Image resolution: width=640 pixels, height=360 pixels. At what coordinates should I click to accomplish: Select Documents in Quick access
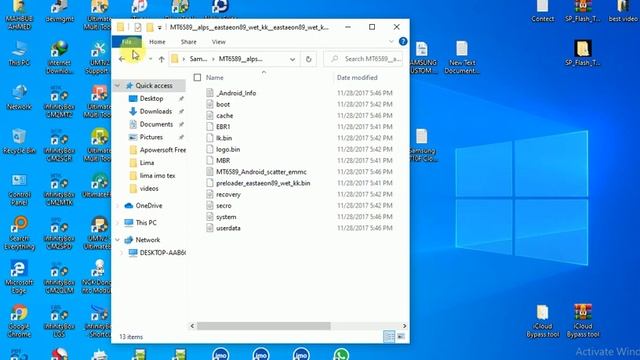155,124
